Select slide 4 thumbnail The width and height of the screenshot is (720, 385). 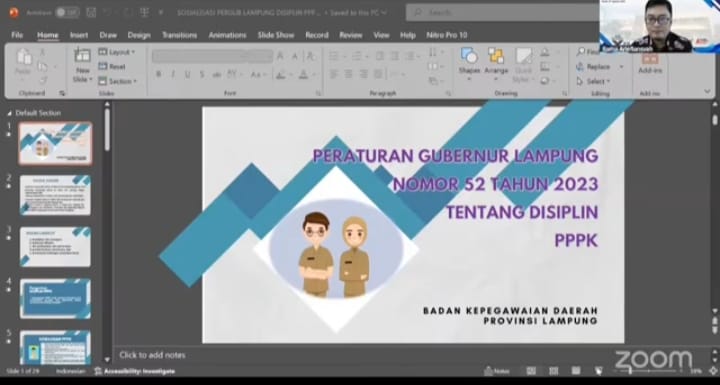[x=55, y=299]
